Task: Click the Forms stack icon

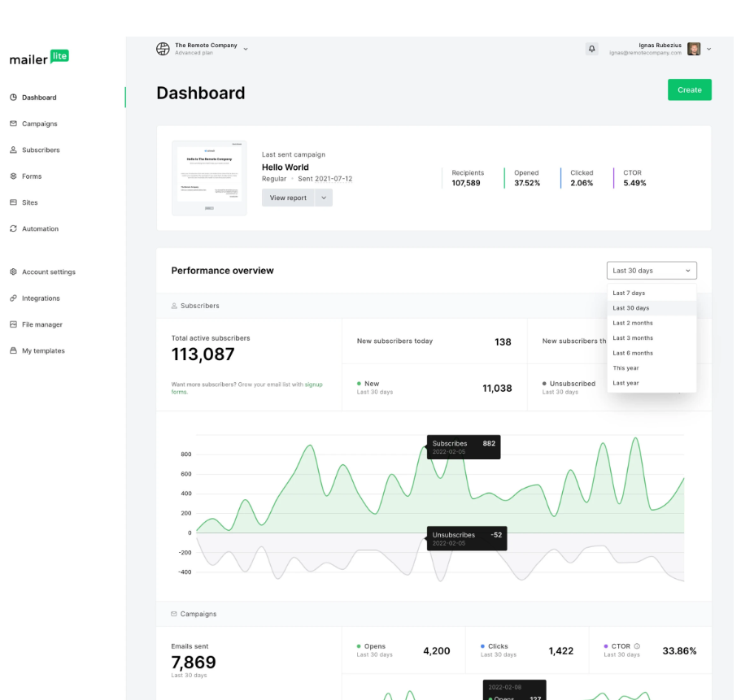Action: tap(13, 176)
